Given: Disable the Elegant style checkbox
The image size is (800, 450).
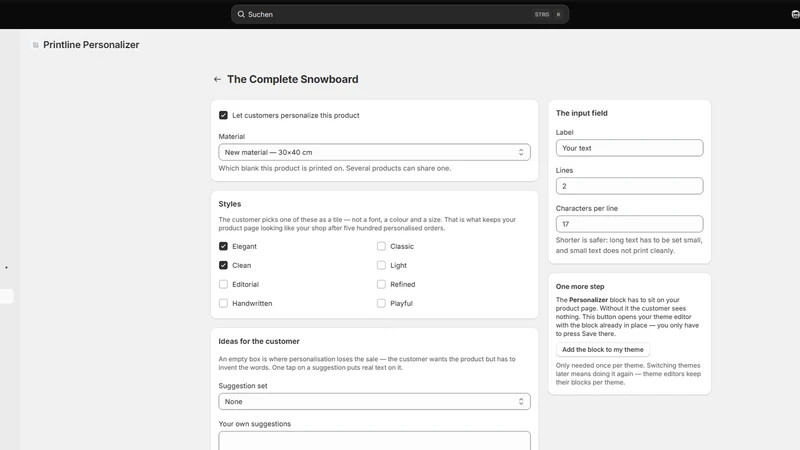Looking at the screenshot, I should click(x=223, y=246).
